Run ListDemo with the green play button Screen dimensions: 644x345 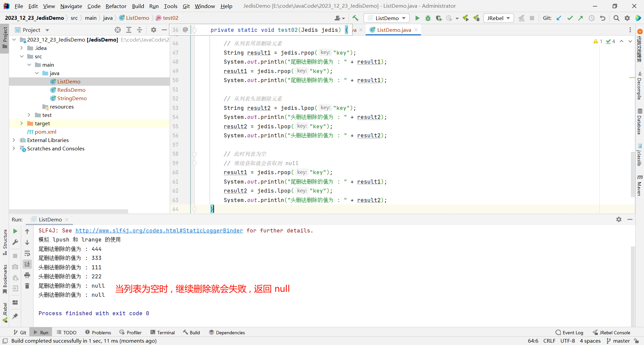[x=417, y=18]
